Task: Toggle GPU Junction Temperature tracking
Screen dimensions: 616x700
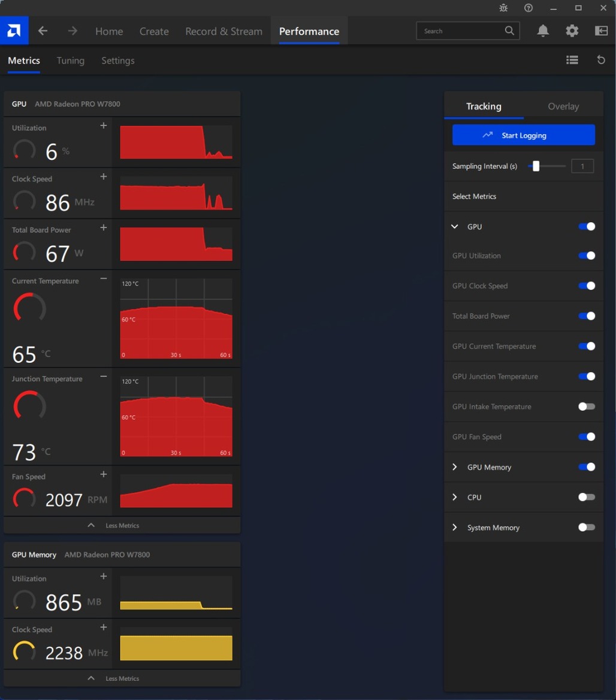Action: click(587, 376)
